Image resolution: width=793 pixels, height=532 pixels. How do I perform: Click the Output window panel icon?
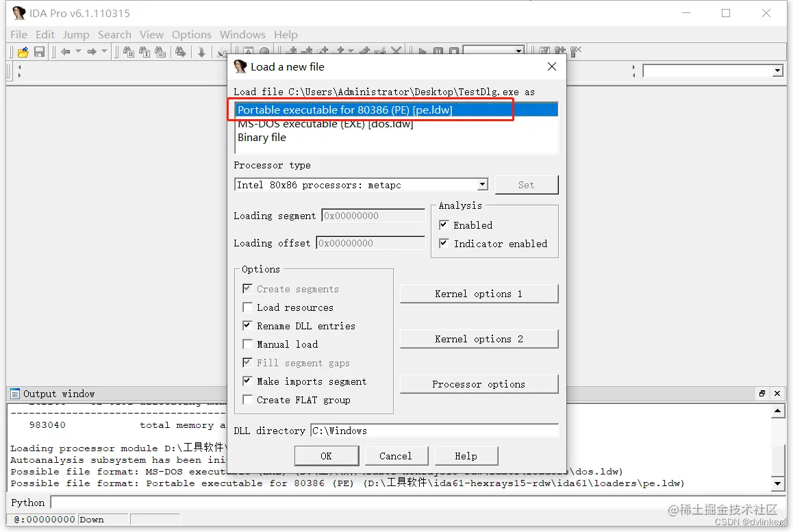(15, 394)
